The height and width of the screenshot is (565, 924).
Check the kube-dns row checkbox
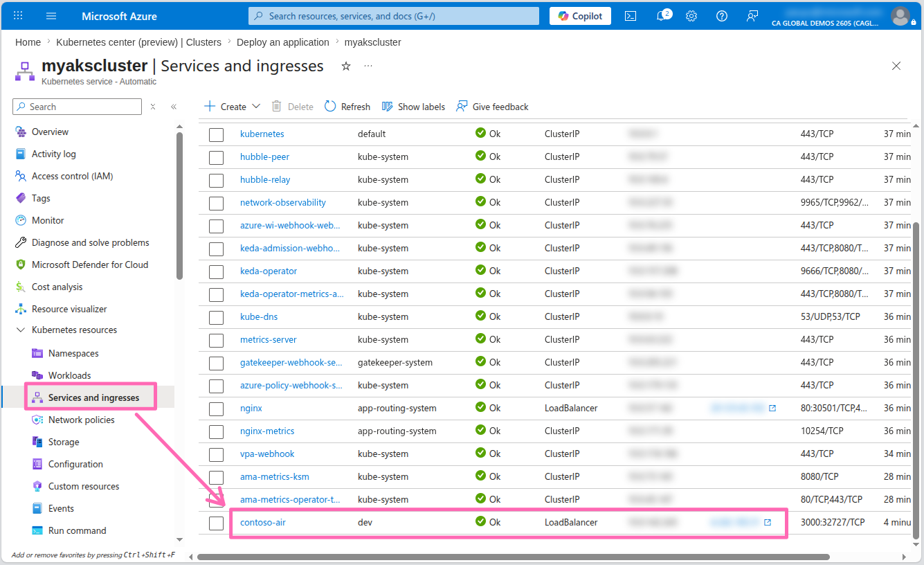[x=216, y=317]
